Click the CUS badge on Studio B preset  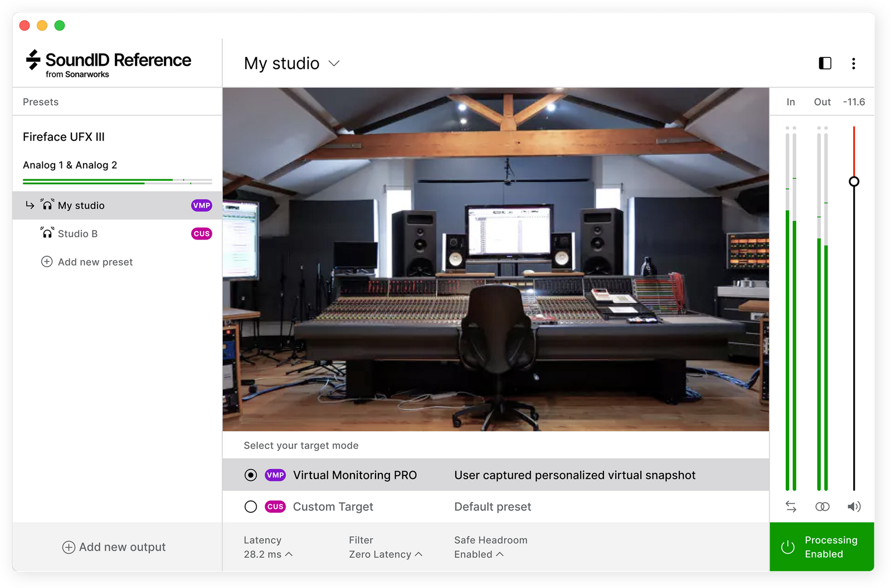[201, 234]
